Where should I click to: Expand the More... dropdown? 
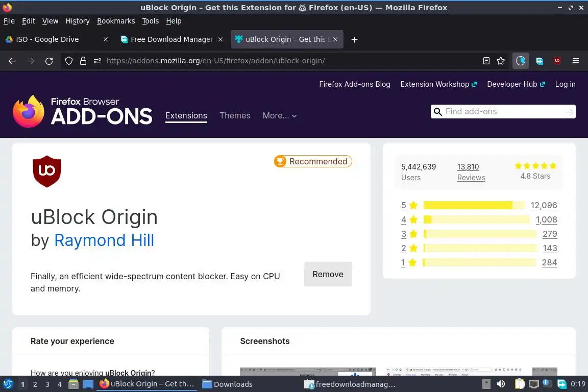(280, 115)
